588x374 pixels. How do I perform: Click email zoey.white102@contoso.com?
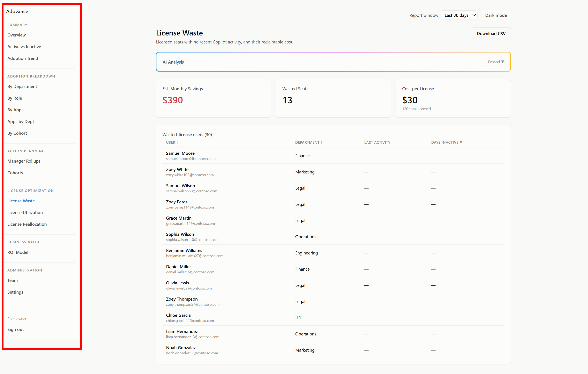coord(190,175)
